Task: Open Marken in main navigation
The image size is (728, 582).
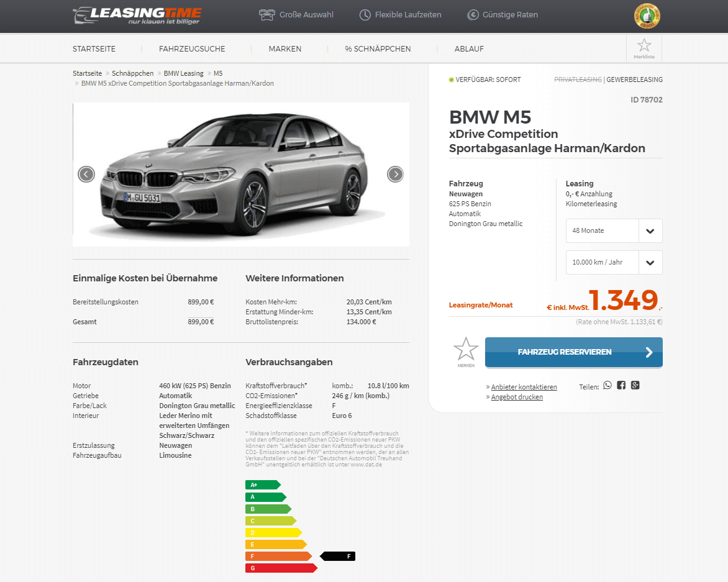Action: click(285, 48)
